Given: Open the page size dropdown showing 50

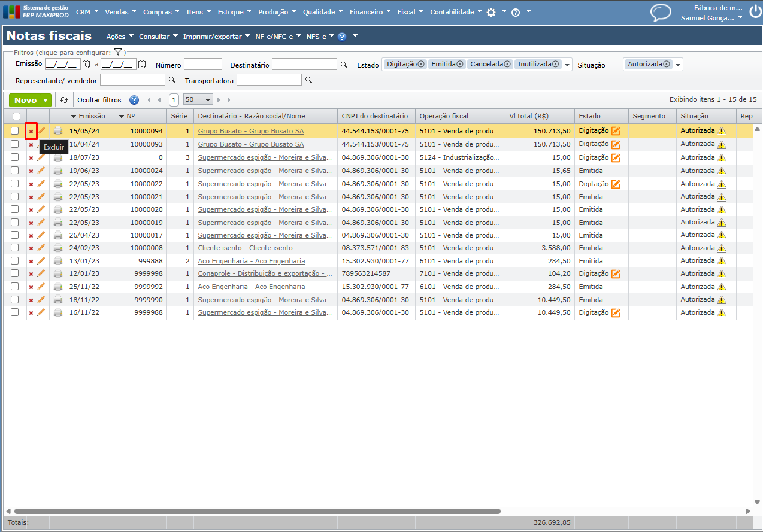Looking at the screenshot, I should point(198,100).
